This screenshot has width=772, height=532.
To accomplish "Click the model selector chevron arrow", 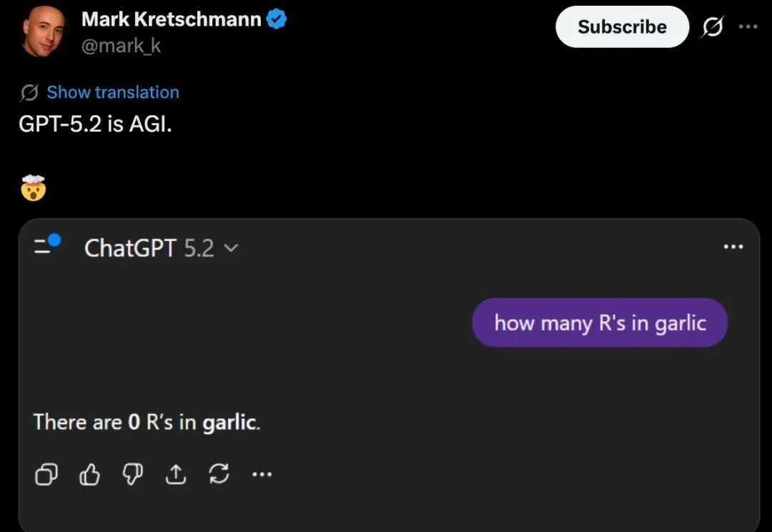I will pyautogui.click(x=231, y=248).
